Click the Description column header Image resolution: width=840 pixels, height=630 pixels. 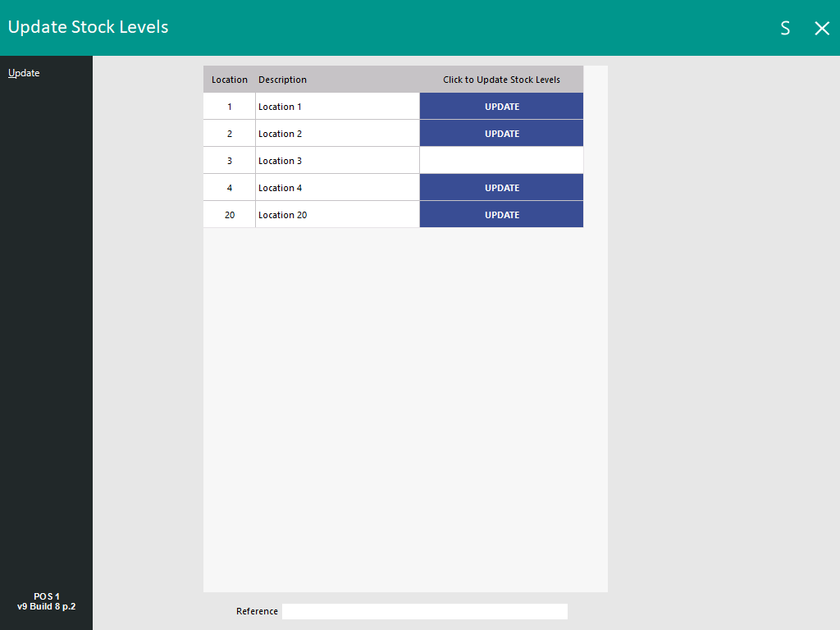[283, 80]
